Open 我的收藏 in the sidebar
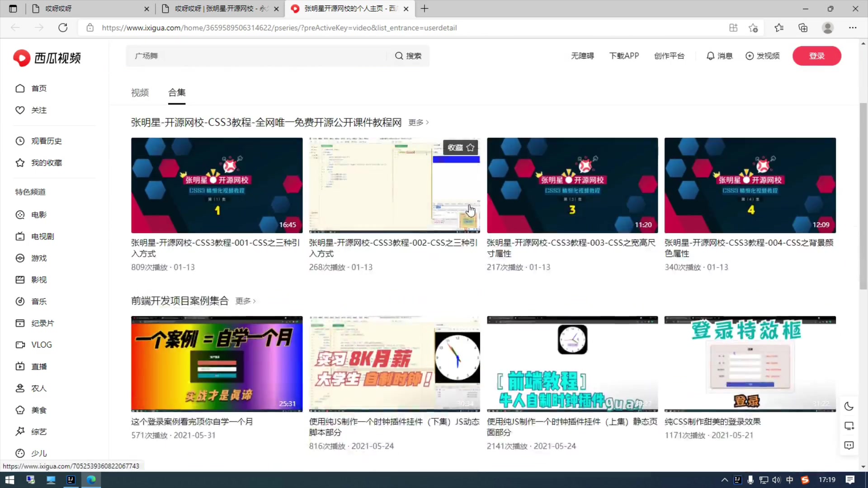Image resolution: width=868 pixels, height=488 pixels. point(38,163)
